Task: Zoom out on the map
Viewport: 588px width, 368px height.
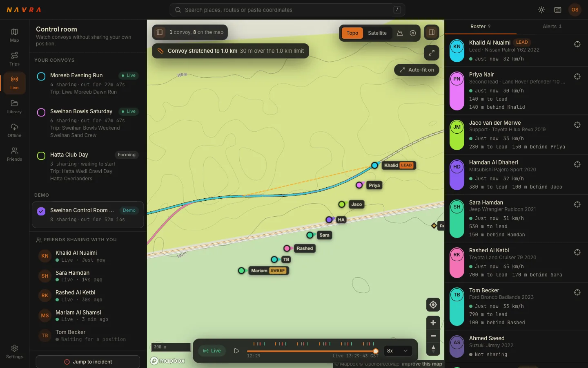Action: (x=433, y=336)
